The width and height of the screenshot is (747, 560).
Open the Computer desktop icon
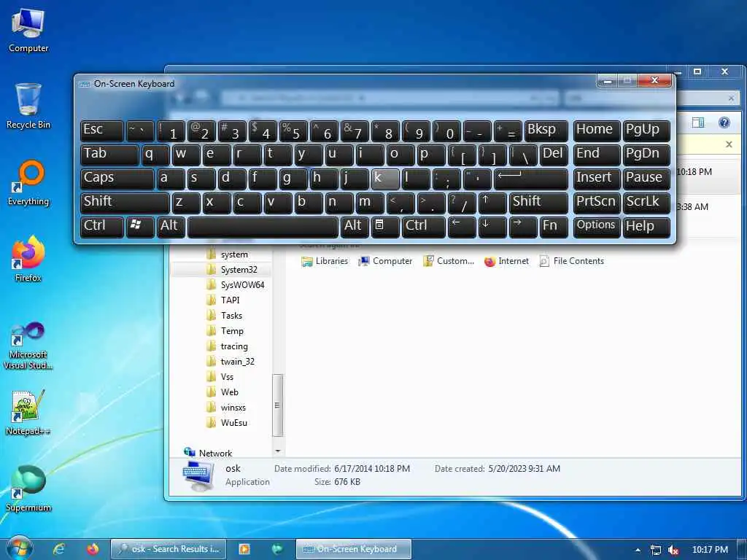click(x=28, y=31)
